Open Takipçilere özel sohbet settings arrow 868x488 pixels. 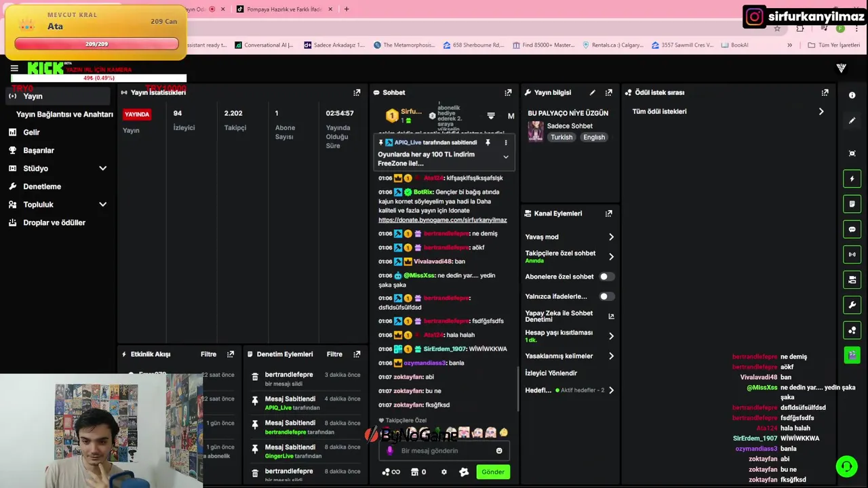(611, 256)
